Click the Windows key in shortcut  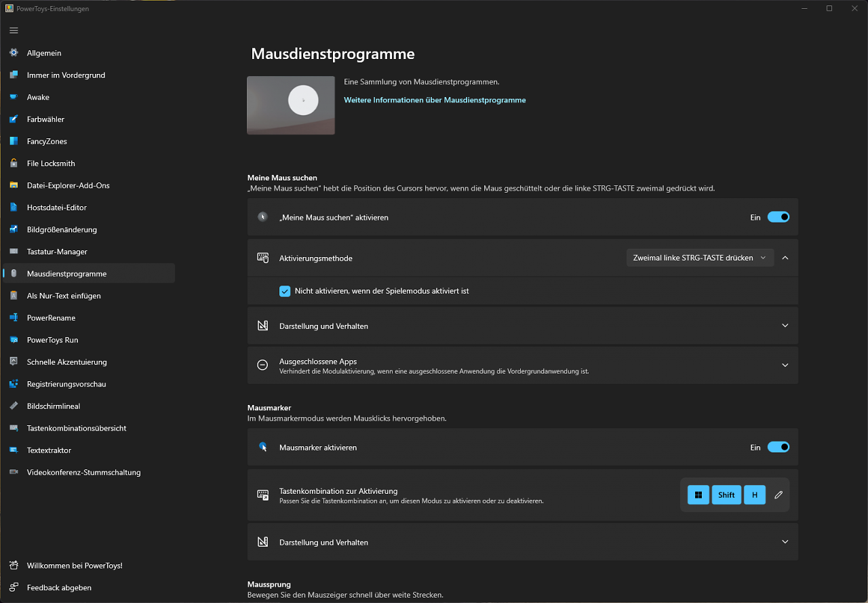698,495
